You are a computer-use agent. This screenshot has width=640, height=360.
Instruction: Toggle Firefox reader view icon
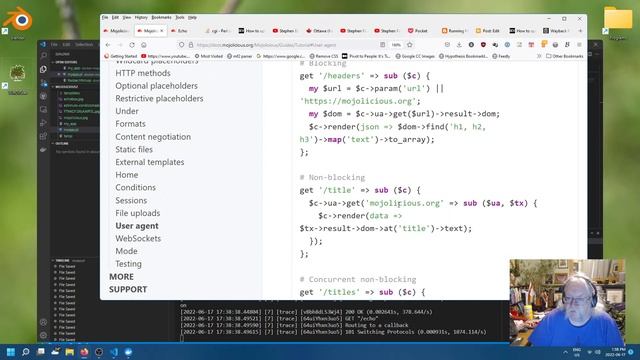[382, 45]
